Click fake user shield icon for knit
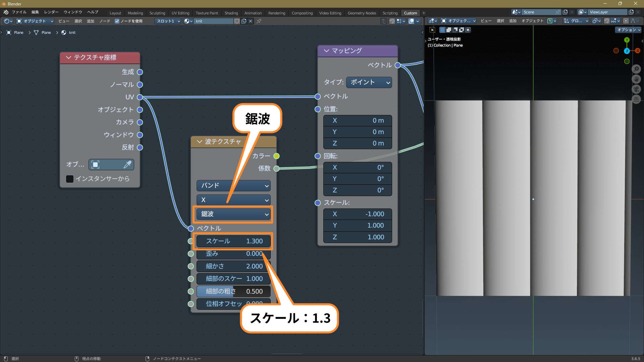 237,21
